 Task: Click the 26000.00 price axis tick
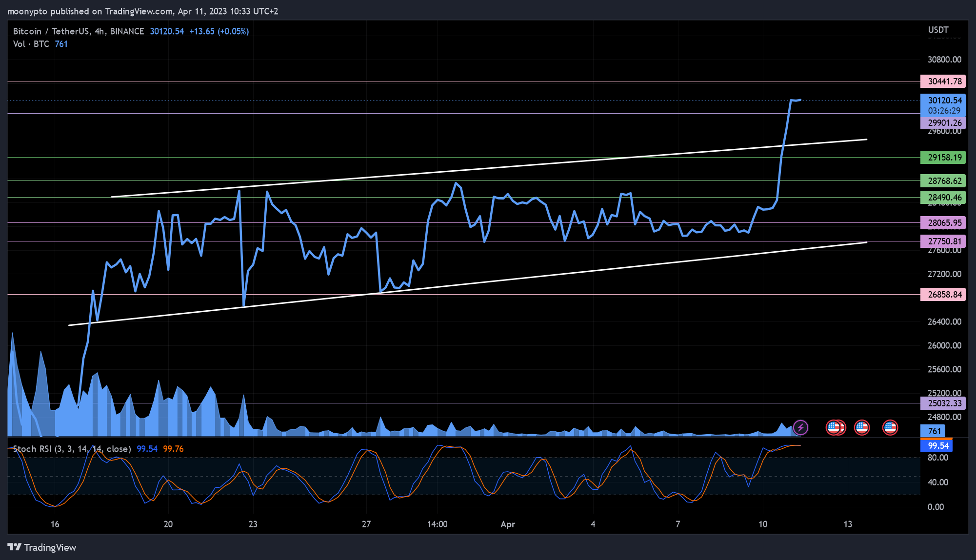pyautogui.click(x=944, y=346)
